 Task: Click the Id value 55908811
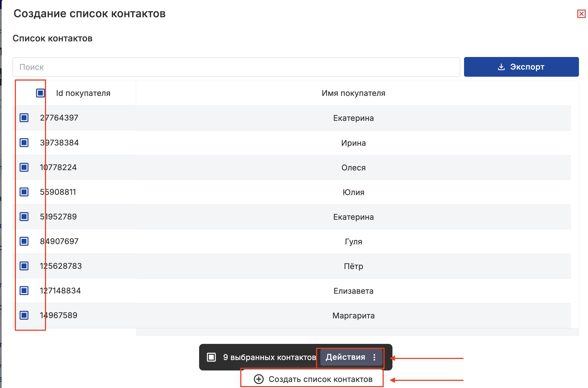click(x=58, y=192)
